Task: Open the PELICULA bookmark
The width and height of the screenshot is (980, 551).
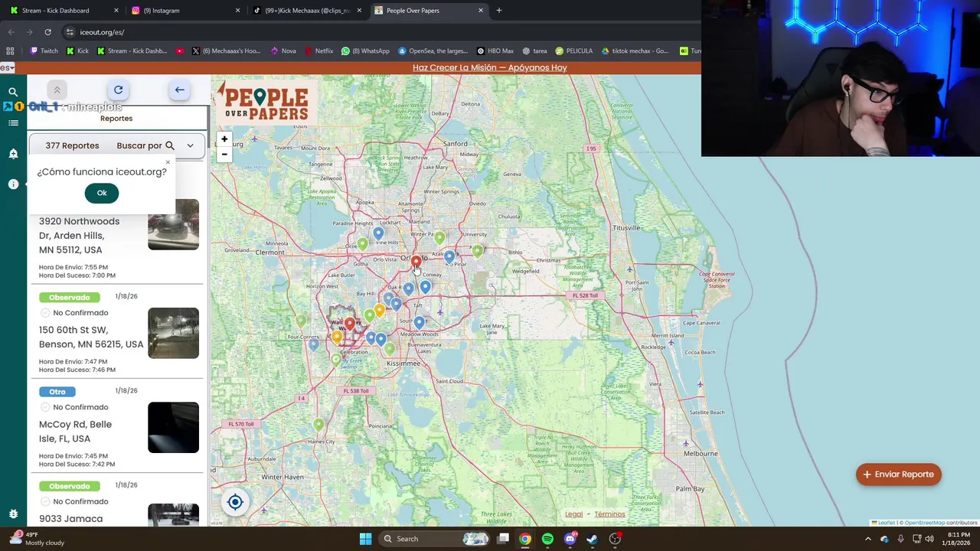Action: tap(573, 51)
